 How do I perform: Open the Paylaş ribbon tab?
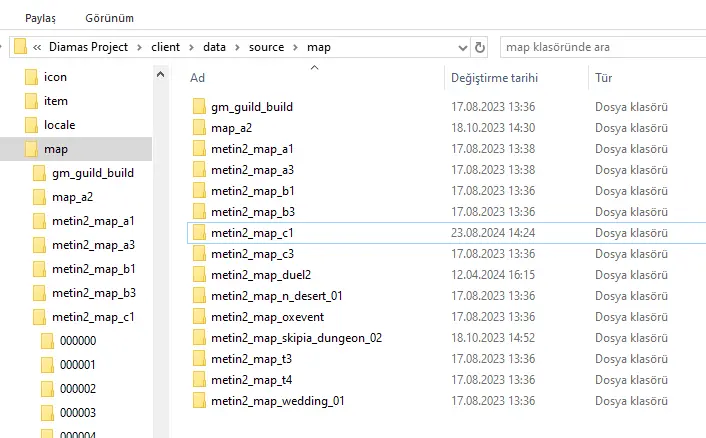click(41, 18)
